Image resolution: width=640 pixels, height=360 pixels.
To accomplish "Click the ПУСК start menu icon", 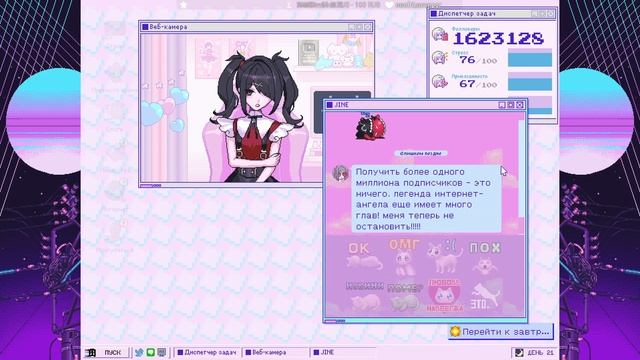I will tap(91, 353).
